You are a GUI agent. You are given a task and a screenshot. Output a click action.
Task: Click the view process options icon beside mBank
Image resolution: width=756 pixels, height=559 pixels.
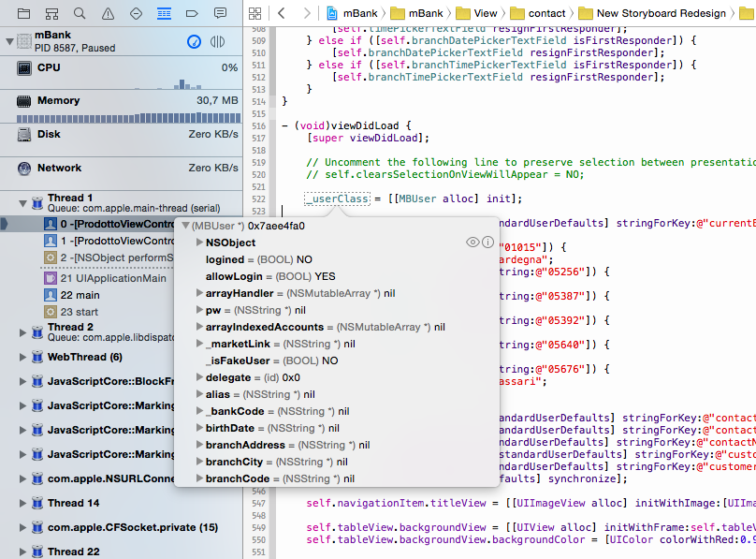(x=217, y=42)
